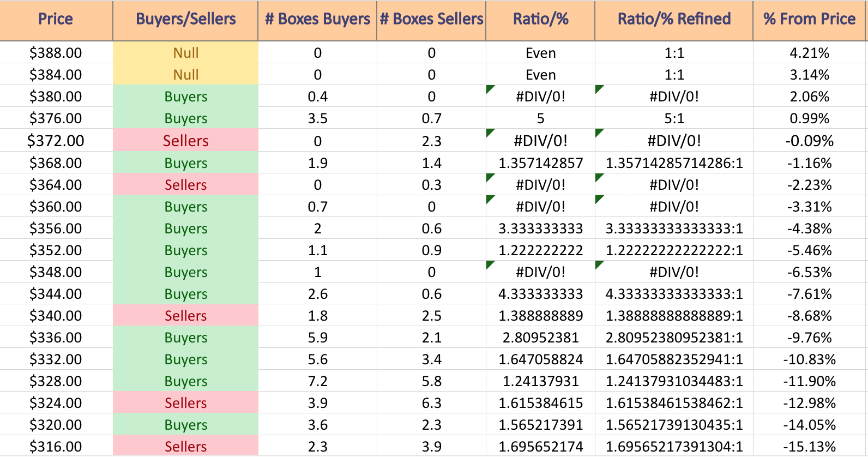Click the $332.00 price cell

[x=56, y=359]
